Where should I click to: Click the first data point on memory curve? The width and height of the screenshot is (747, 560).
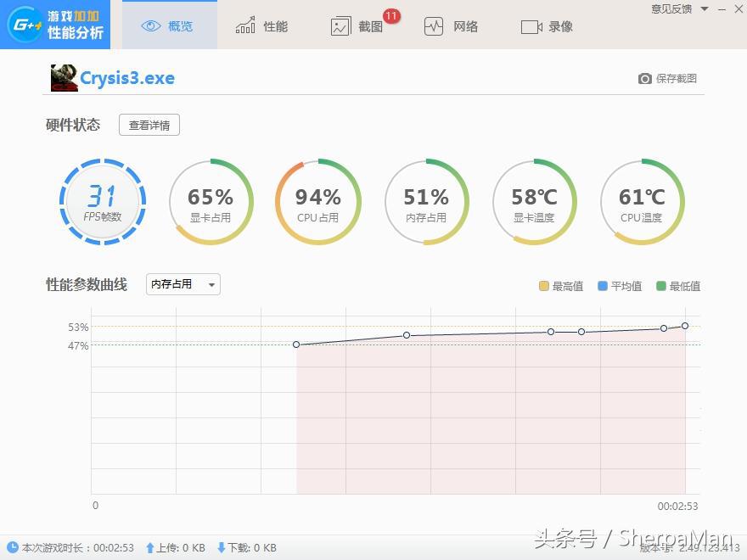click(296, 344)
